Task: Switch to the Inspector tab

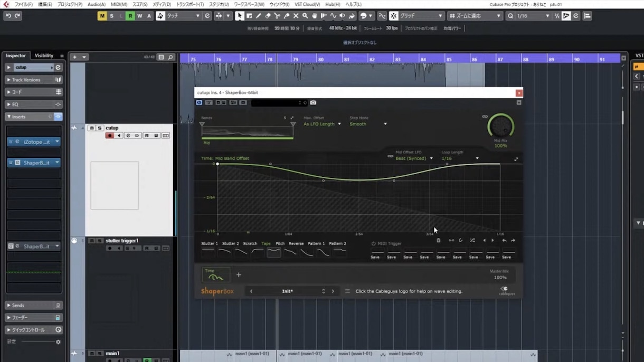Action: pyautogui.click(x=16, y=55)
